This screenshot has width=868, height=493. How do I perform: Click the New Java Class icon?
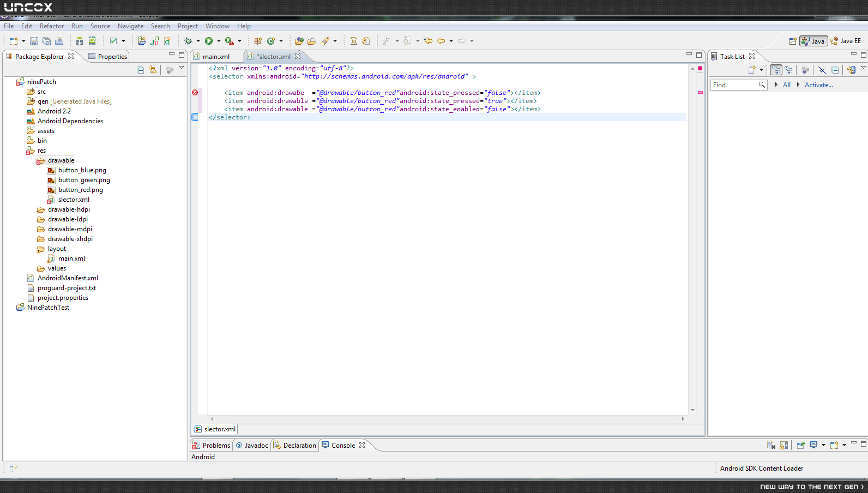pos(271,41)
